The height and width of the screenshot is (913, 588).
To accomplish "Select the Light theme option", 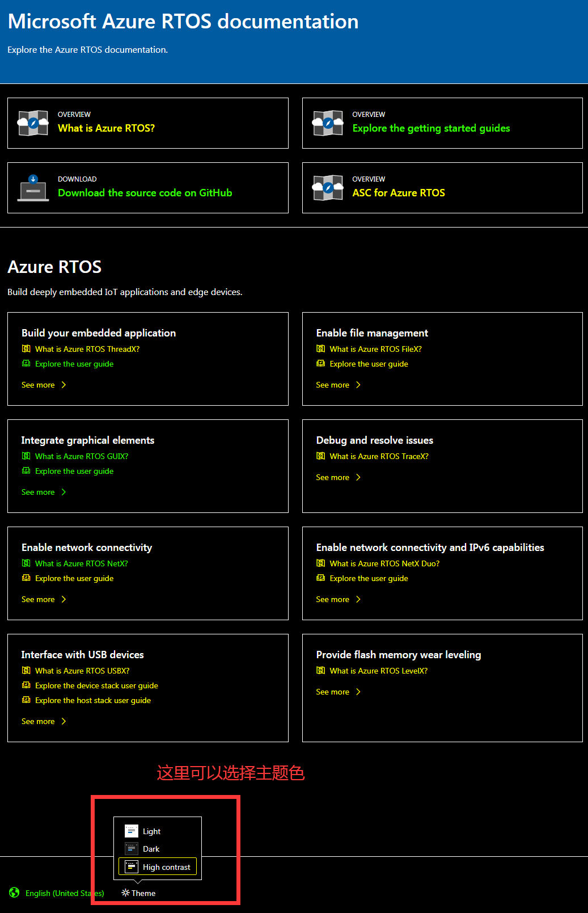I will [x=158, y=831].
